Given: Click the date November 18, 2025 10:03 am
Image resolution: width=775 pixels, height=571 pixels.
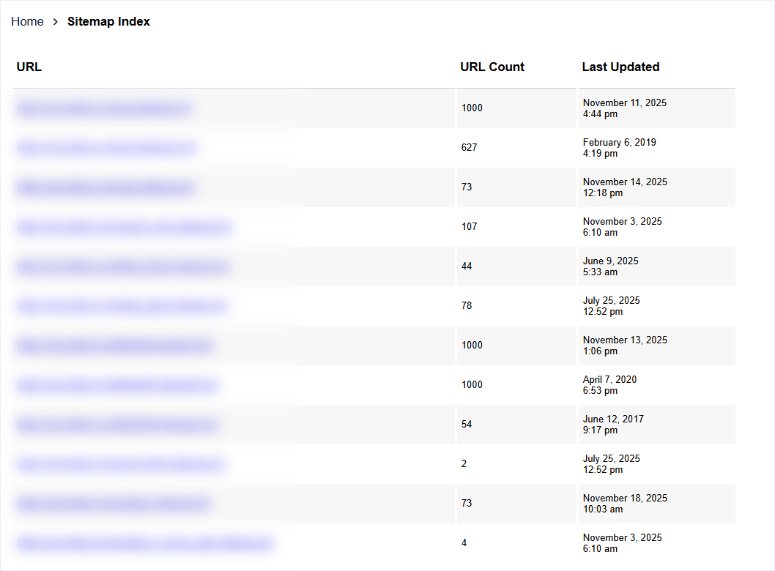Looking at the screenshot, I should click(x=625, y=504).
